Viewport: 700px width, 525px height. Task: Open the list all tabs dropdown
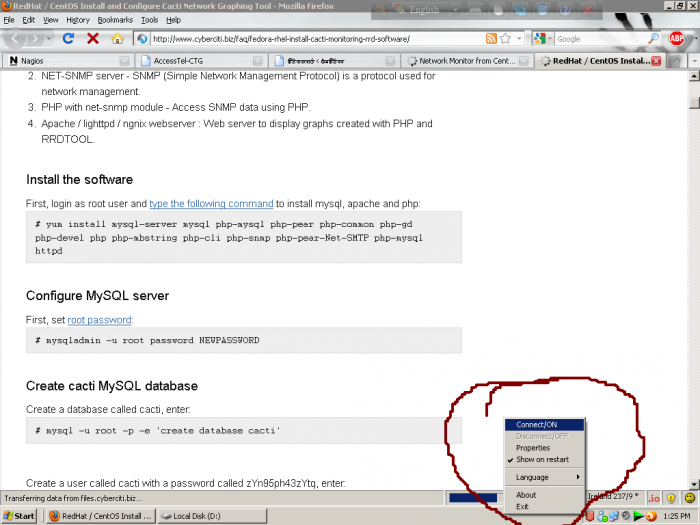[694, 61]
